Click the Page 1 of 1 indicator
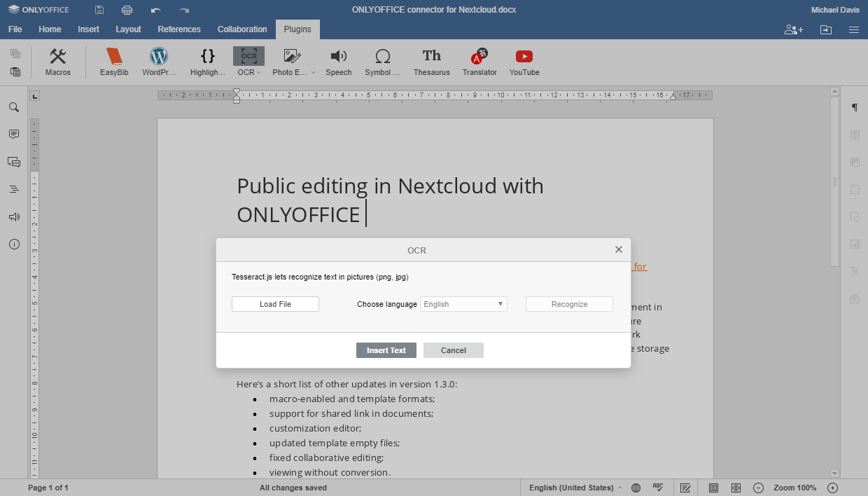This screenshot has height=496, width=868. (48, 488)
